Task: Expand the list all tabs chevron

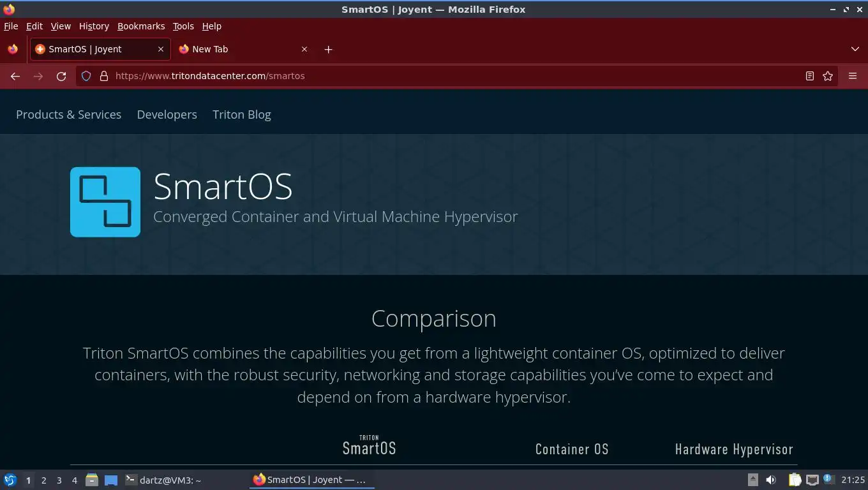Action: (855, 49)
